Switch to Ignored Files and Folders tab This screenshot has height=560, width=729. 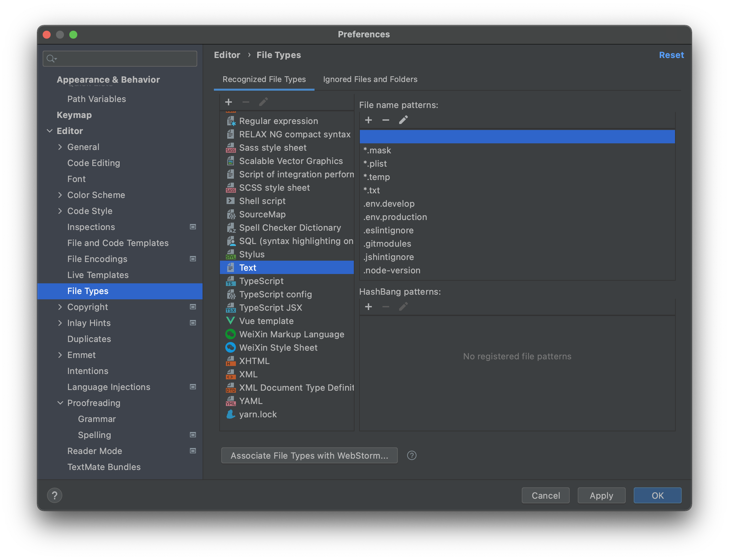pos(370,79)
